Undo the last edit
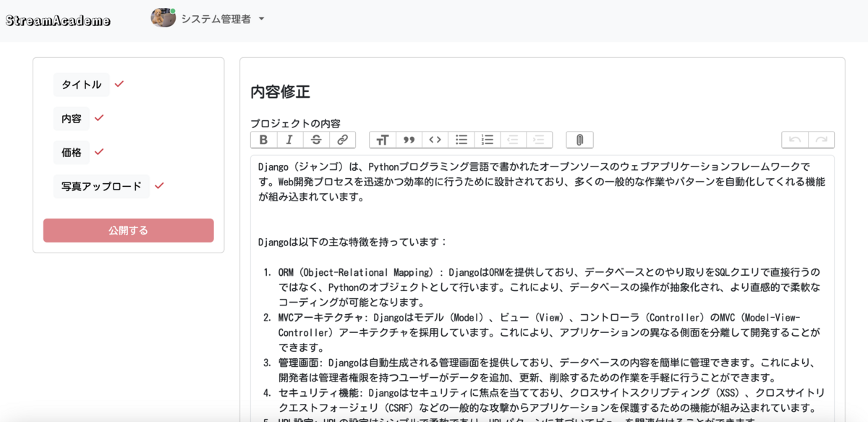This screenshot has width=868, height=422. click(x=795, y=140)
